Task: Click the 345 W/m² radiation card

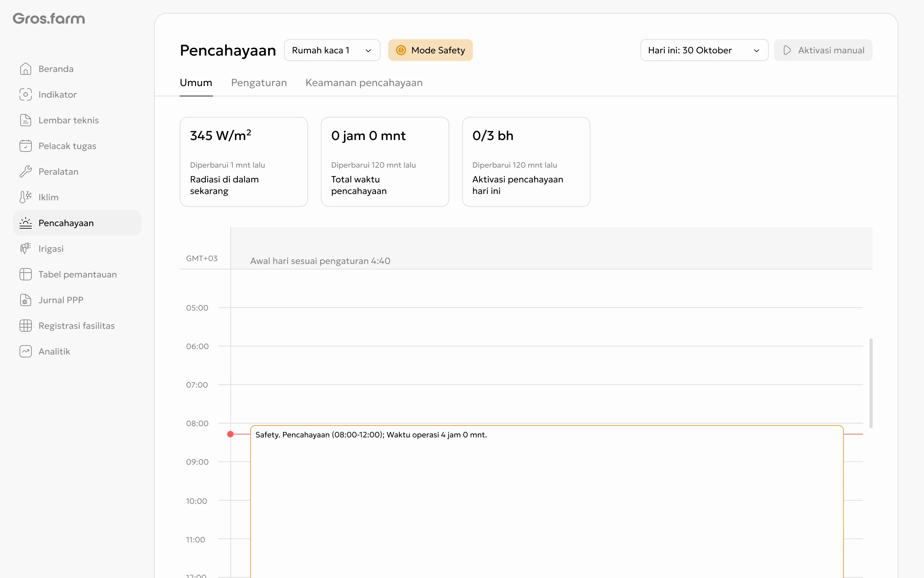Action: pos(244,162)
